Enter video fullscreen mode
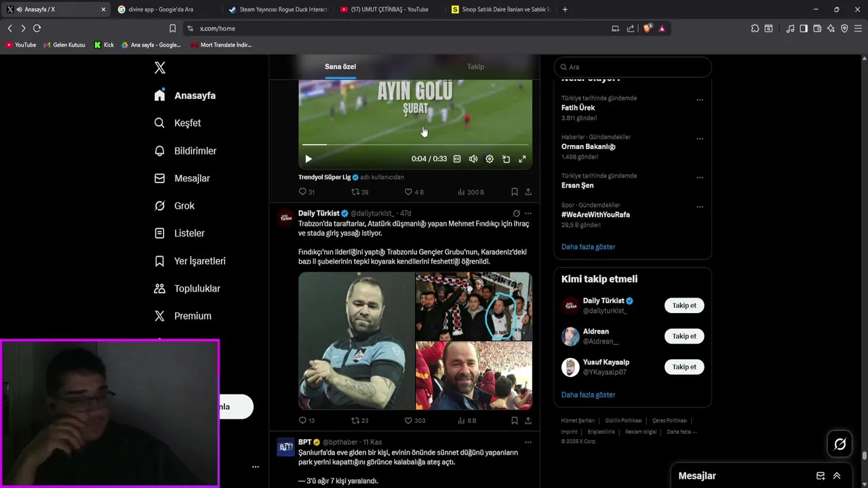This screenshot has width=868, height=488. [x=522, y=159]
